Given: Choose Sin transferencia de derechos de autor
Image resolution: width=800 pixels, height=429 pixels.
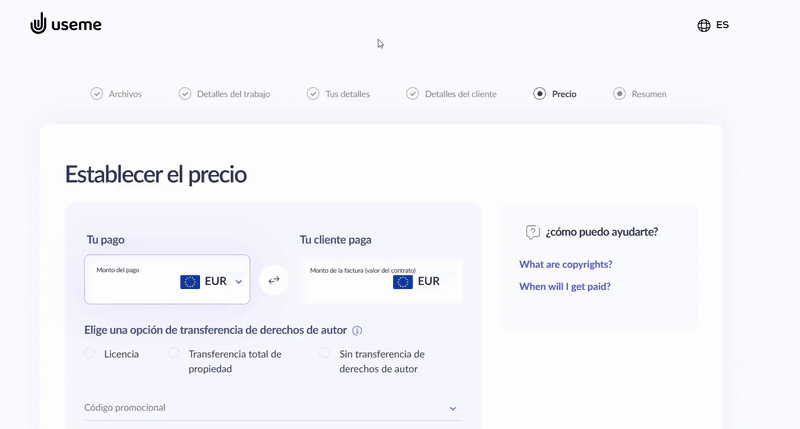Looking at the screenshot, I should 324,353.
